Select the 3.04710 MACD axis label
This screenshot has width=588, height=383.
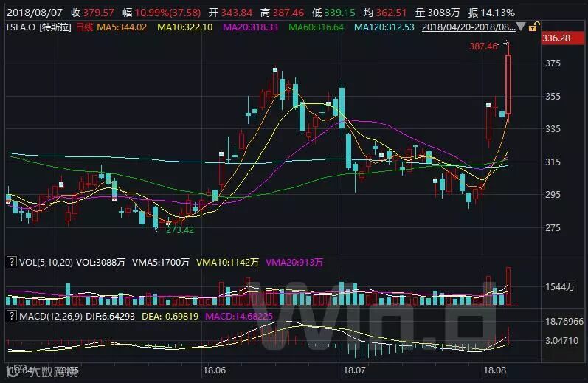coord(561,341)
